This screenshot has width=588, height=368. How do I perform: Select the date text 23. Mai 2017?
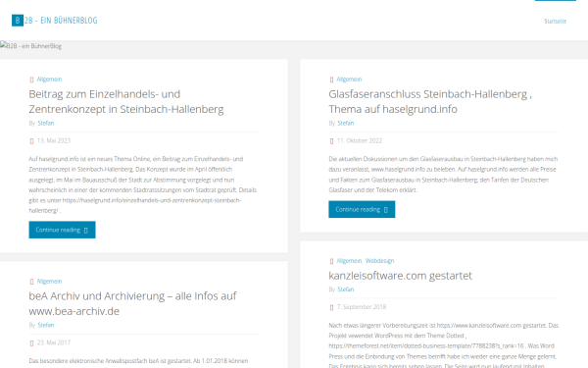(x=54, y=342)
